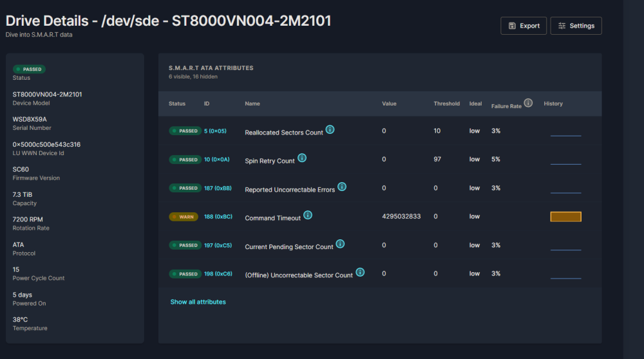Select attribute ID 198 (0xC6)
The height and width of the screenshot is (359, 644).
click(218, 273)
